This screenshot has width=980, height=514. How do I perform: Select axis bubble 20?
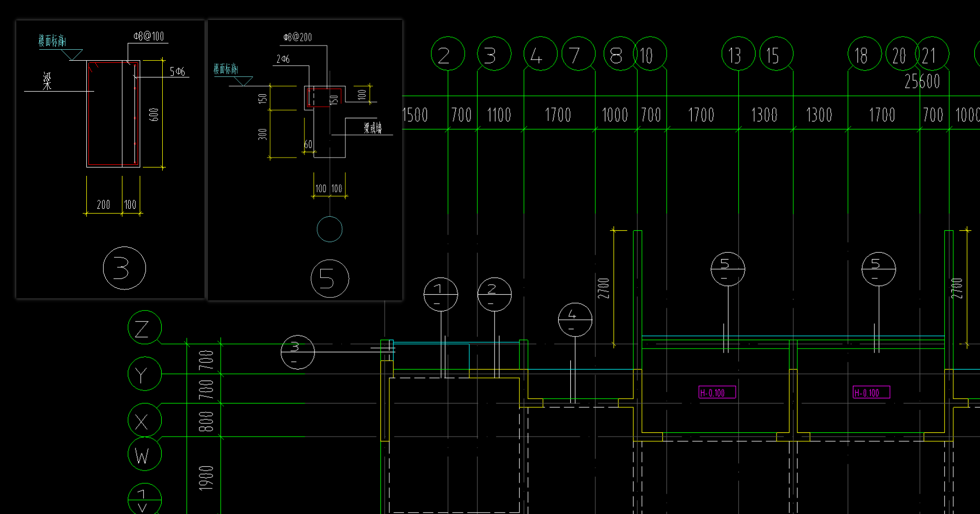[x=903, y=53]
